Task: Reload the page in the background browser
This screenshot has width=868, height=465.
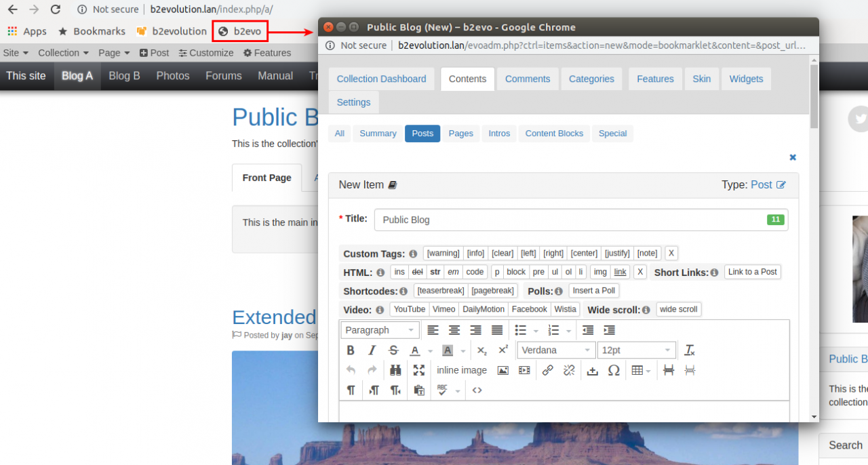Action: point(56,9)
